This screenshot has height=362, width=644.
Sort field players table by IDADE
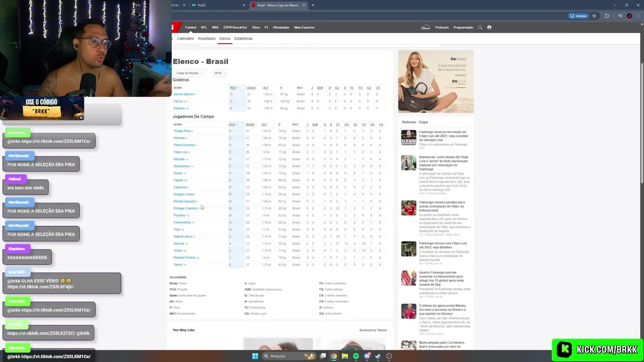(250, 124)
